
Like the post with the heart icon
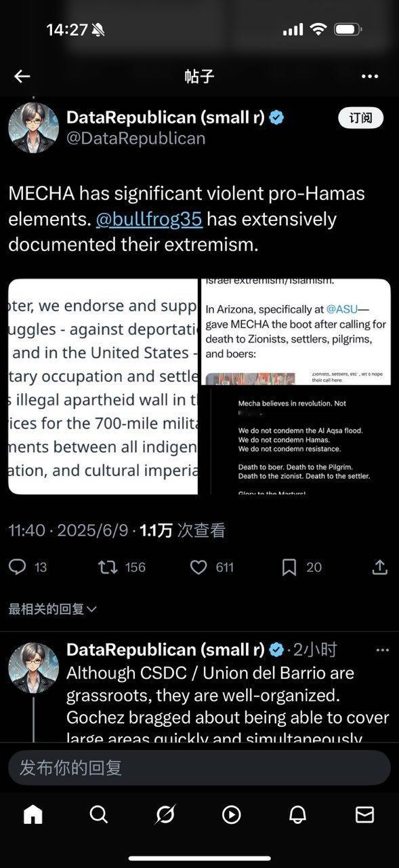[198, 567]
